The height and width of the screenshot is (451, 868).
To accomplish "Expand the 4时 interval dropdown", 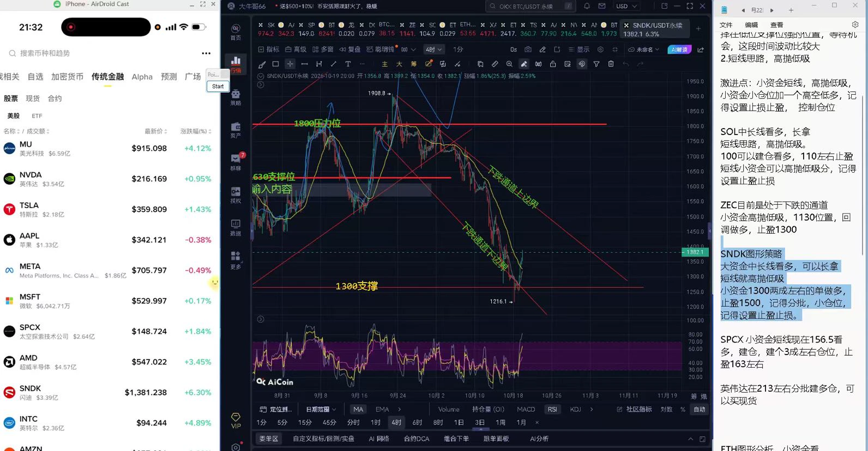I will click(434, 50).
